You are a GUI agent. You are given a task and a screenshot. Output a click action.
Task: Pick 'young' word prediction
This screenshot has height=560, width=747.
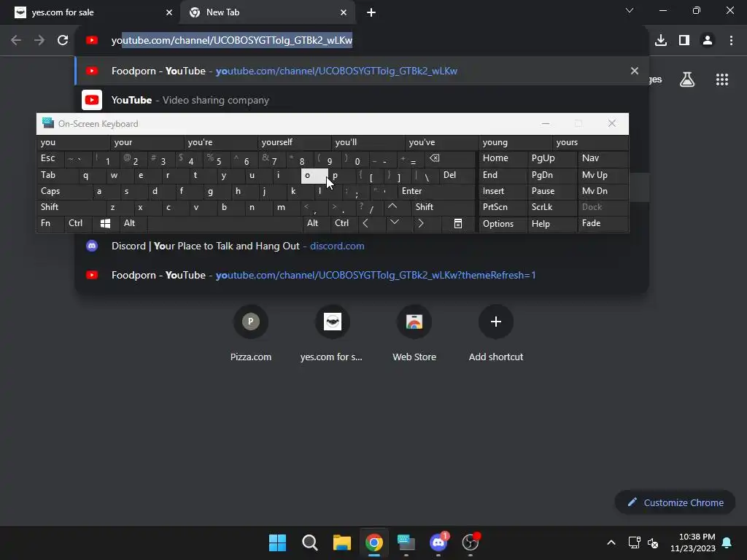click(x=515, y=142)
